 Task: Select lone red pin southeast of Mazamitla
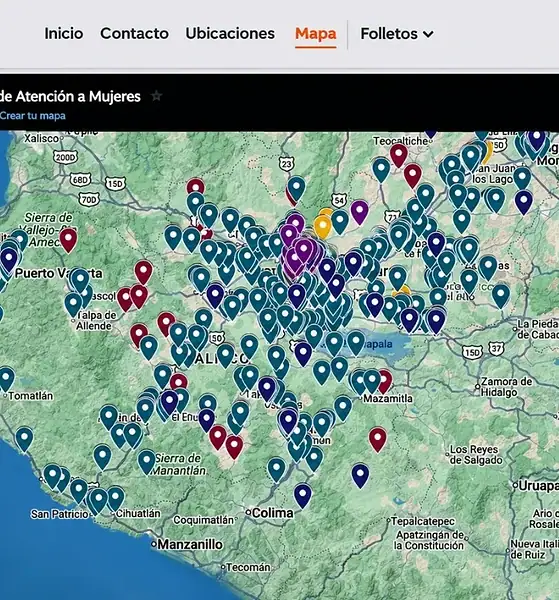click(378, 439)
